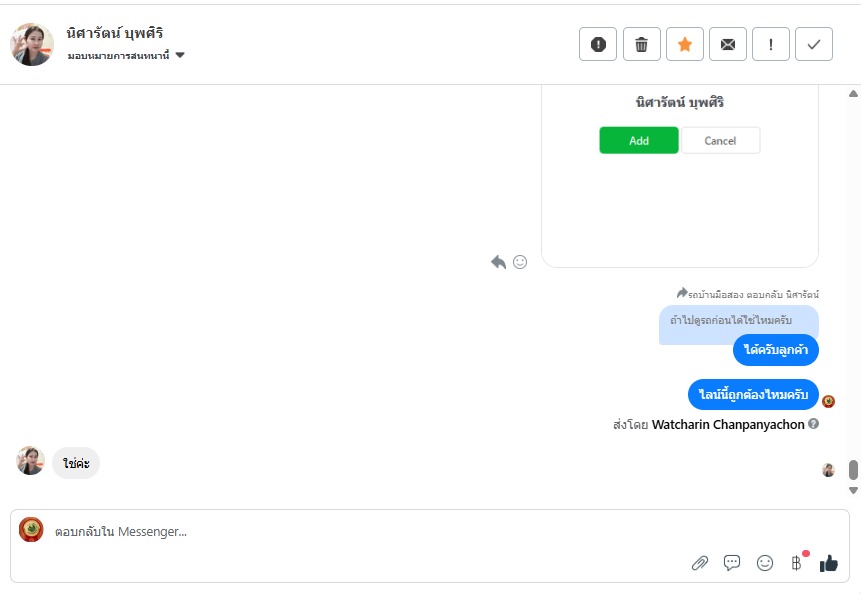
Task: Toggle orange star follow-up flag
Action: click(685, 44)
